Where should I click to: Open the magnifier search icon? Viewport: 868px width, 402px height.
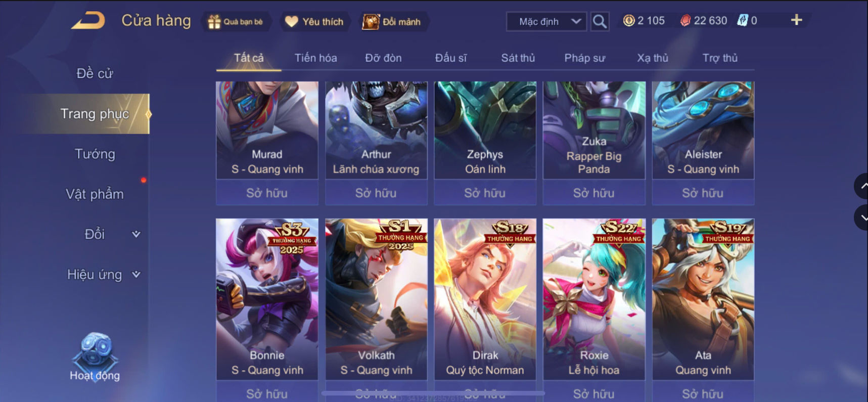(x=600, y=21)
